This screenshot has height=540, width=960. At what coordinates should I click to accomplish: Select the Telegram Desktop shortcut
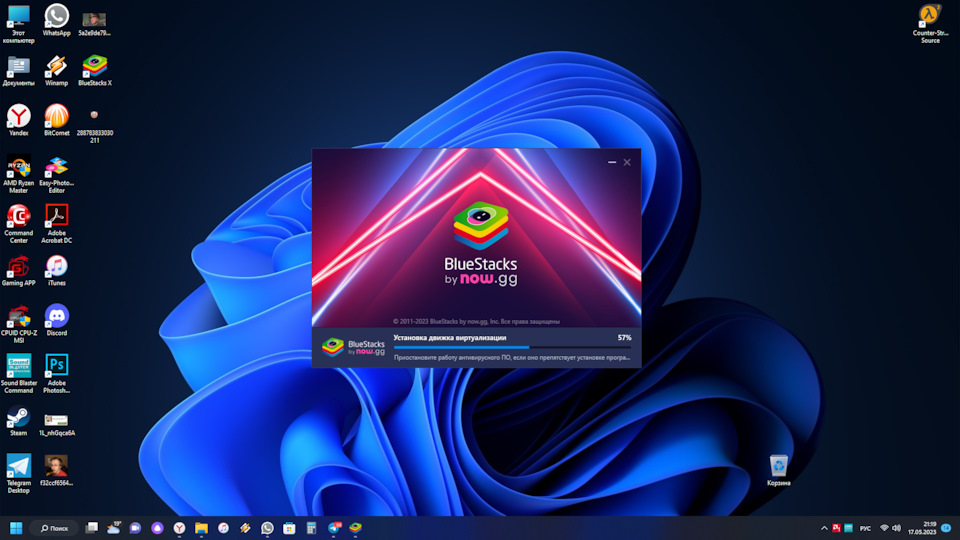click(18, 474)
